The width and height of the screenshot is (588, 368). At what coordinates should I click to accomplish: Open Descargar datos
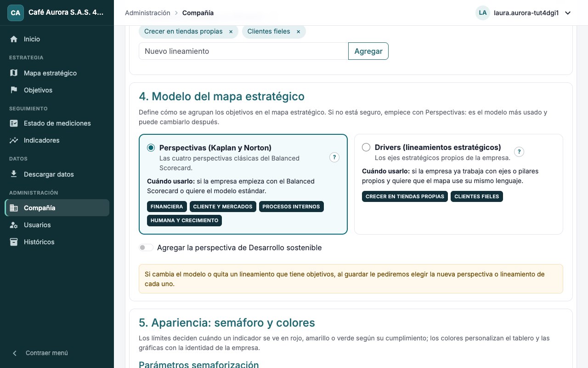pyautogui.click(x=57, y=174)
